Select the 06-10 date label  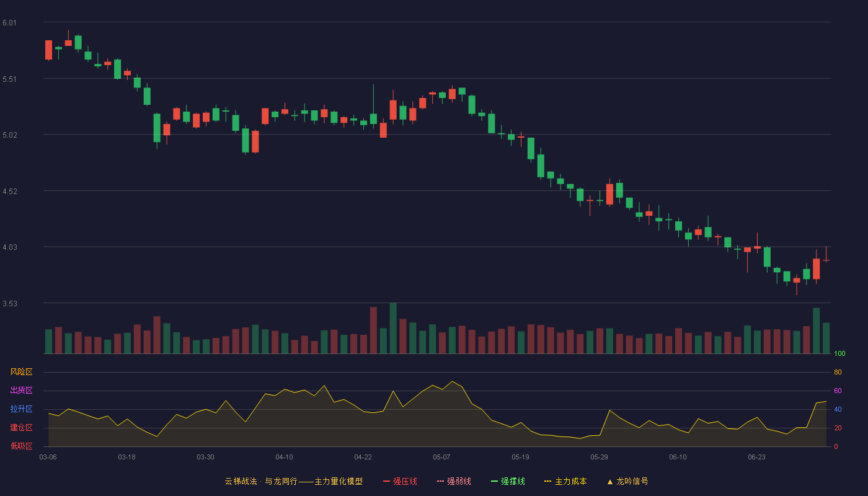click(678, 457)
